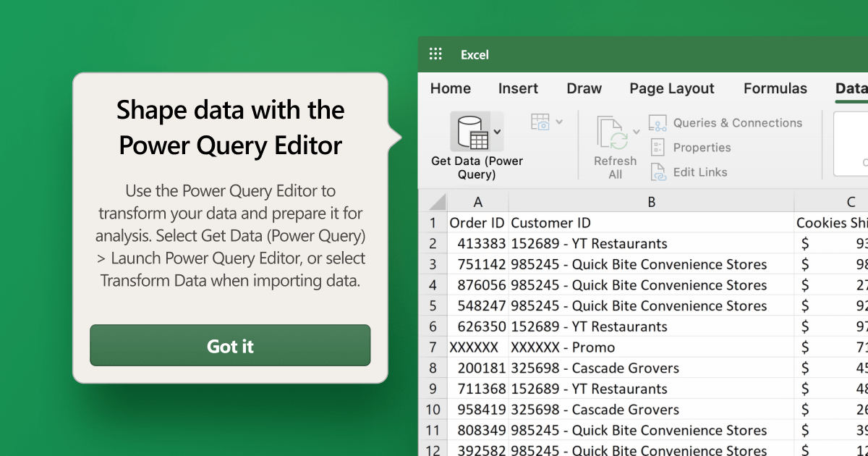Select the Insert ribbon tab

click(518, 88)
